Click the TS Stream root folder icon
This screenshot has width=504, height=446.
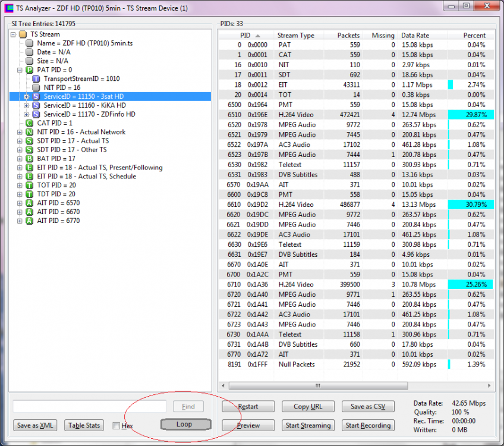pos(23,34)
